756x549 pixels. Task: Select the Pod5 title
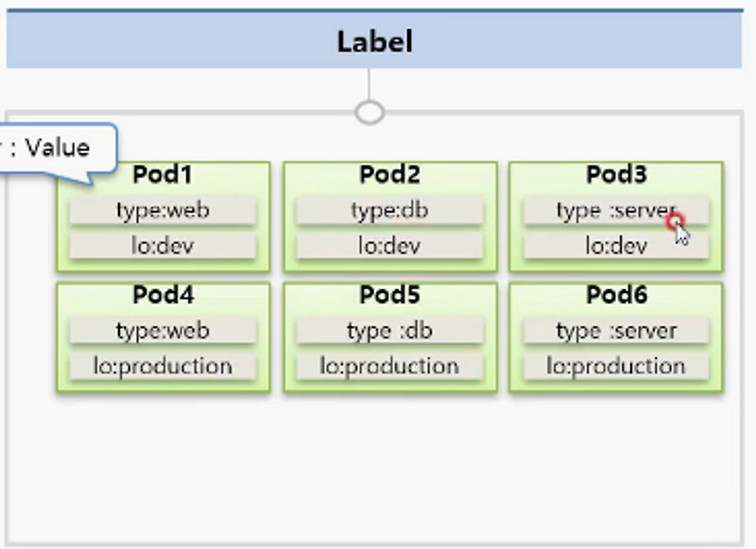point(389,295)
